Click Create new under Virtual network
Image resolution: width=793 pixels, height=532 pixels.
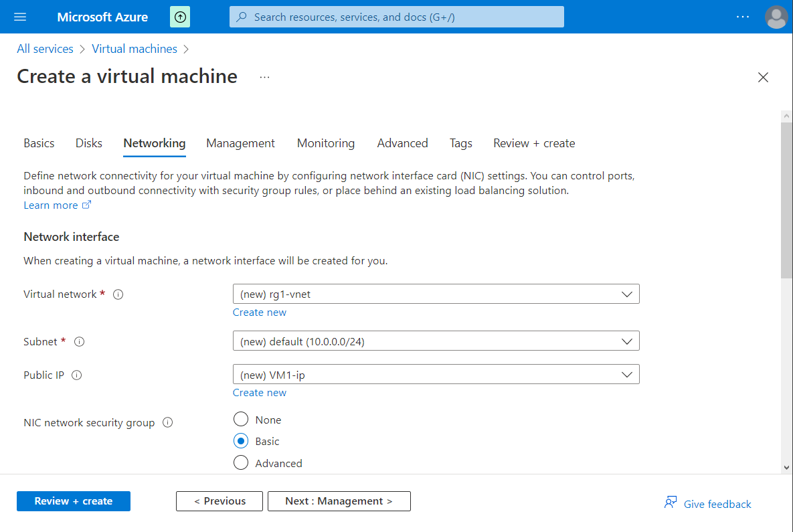260,313
